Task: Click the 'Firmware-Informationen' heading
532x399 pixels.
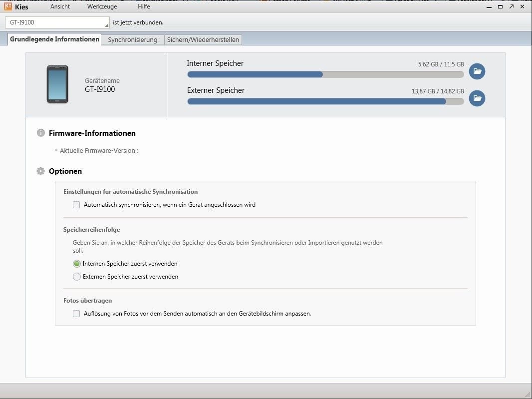Action: click(92, 133)
